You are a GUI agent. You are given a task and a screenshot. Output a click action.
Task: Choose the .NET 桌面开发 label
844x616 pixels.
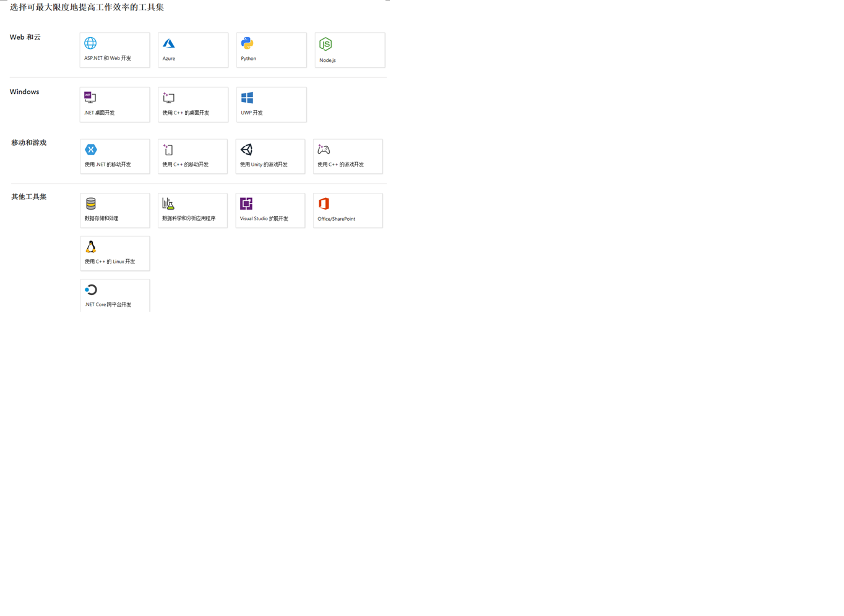point(100,113)
